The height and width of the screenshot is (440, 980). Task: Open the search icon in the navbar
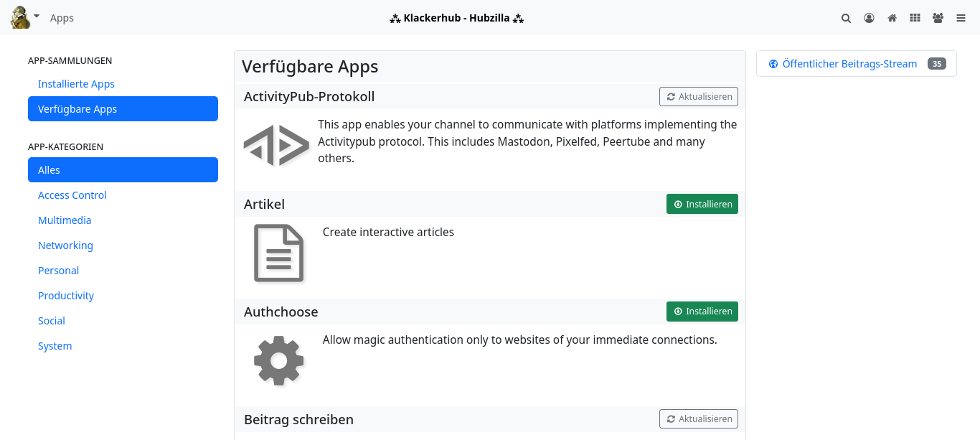(x=846, y=18)
